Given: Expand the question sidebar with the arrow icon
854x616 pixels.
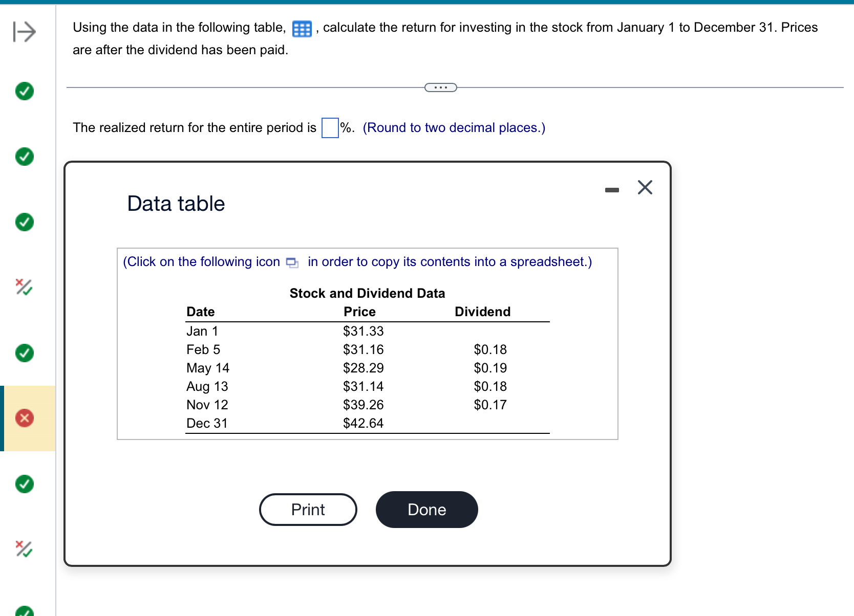Looking at the screenshot, I should tap(25, 32).
